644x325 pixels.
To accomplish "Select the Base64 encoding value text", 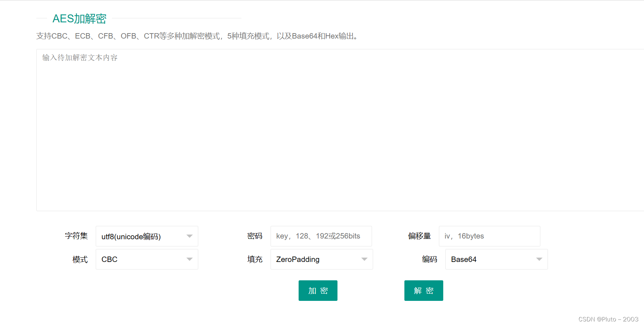I will [464, 259].
